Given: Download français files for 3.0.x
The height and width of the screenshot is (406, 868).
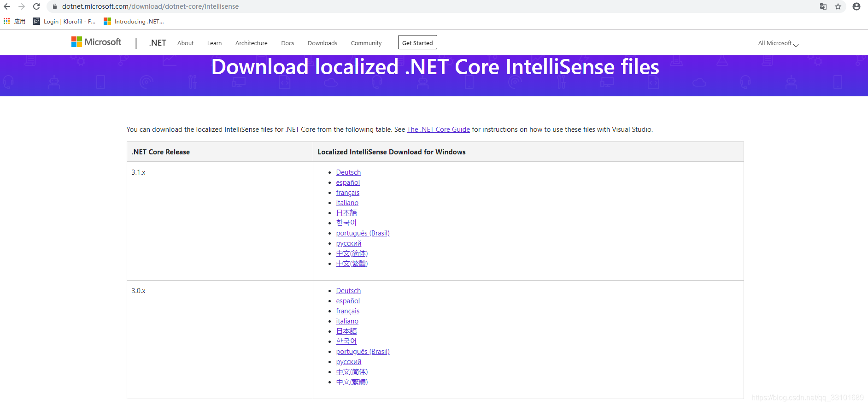Looking at the screenshot, I should 347,311.
